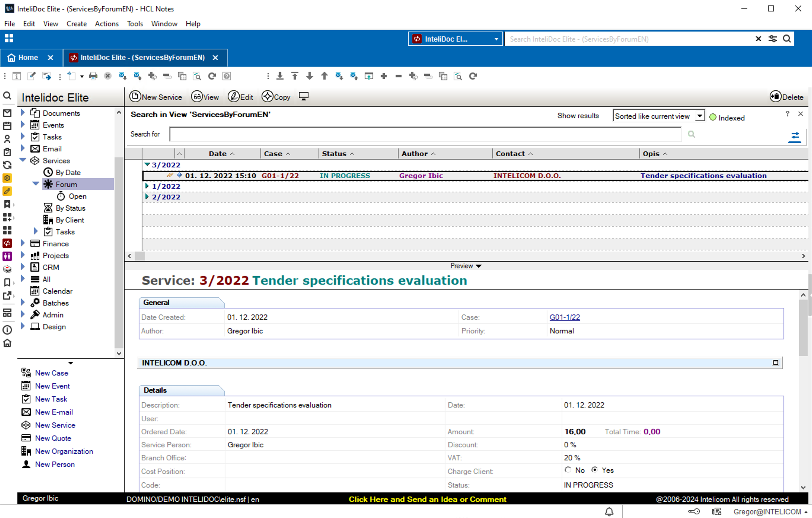Click Send an Idea or Comment banner

[x=427, y=499]
